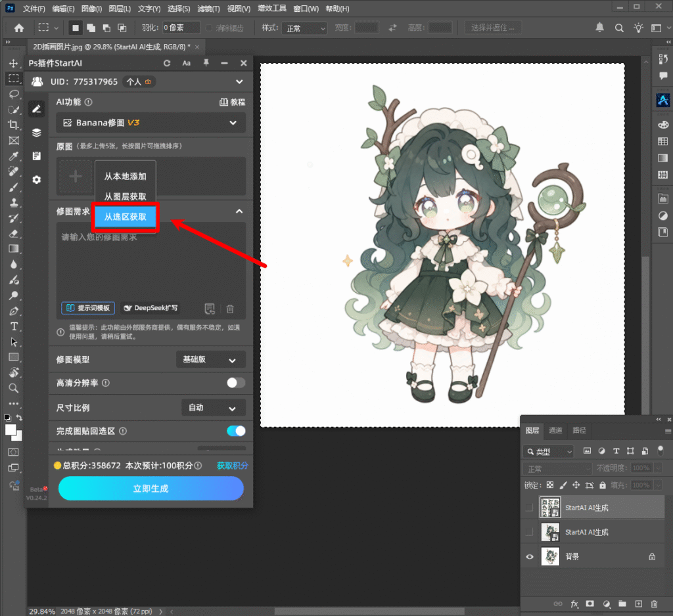Open the 提示词模板 button
Image resolution: width=673 pixels, height=616 pixels.
pyautogui.click(x=88, y=308)
